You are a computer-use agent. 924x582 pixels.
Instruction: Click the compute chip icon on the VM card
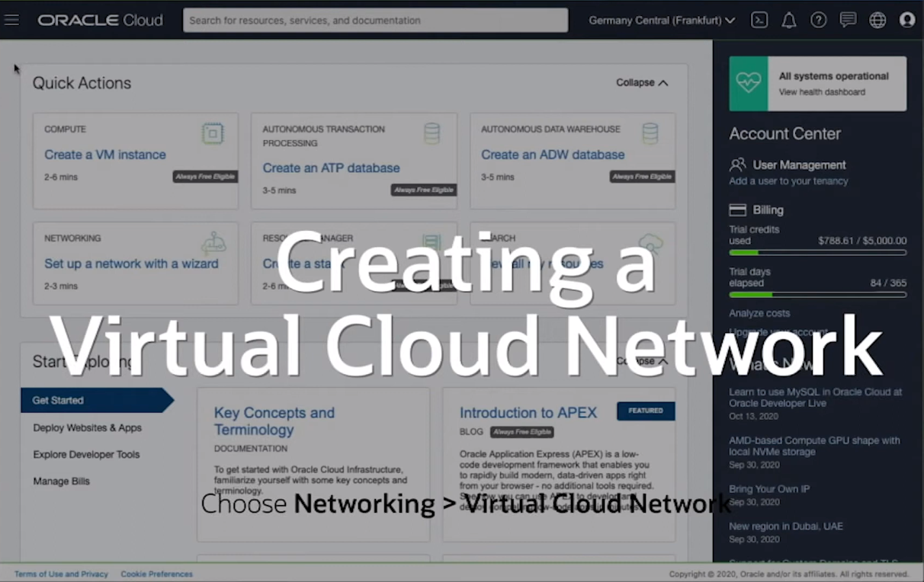coord(213,133)
